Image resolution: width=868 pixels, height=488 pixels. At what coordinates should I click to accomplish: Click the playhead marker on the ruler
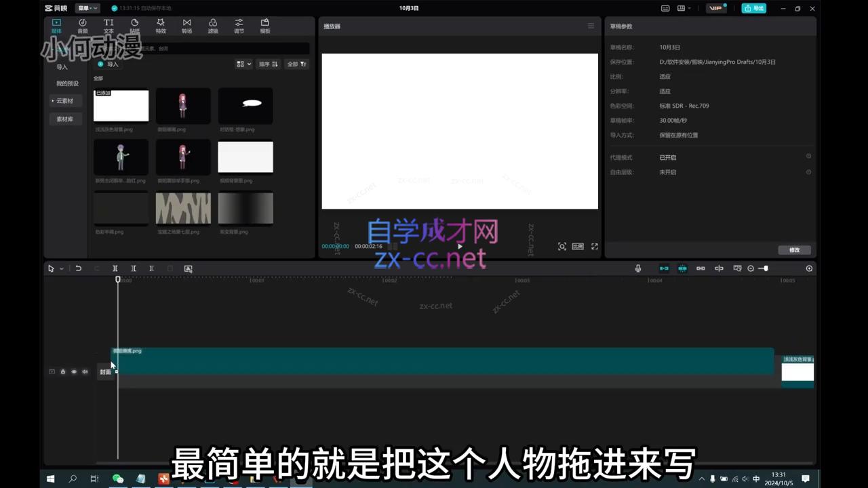coord(118,279)
